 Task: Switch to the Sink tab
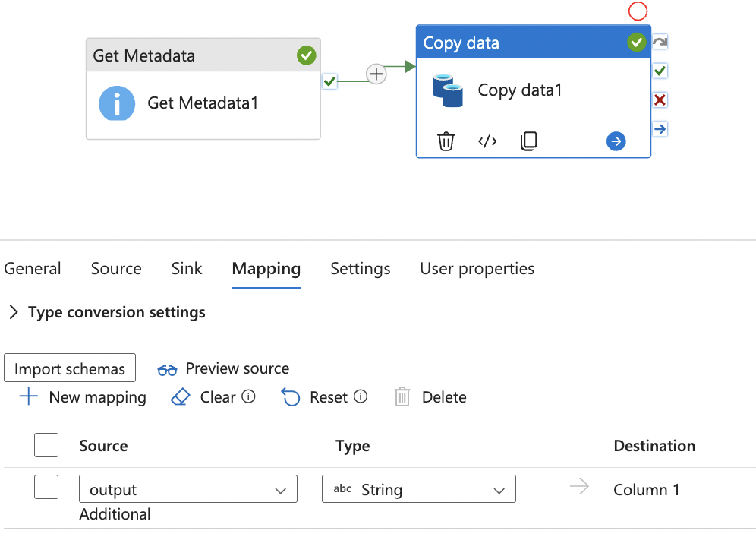pyautogui.click(x=187, y=269)
